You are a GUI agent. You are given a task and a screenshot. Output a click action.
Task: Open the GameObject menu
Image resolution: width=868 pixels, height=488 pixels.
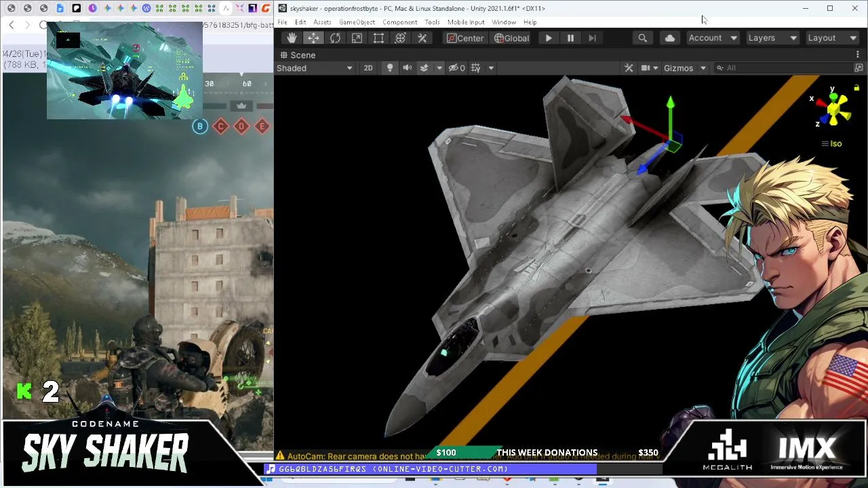(x=357, y=22)
